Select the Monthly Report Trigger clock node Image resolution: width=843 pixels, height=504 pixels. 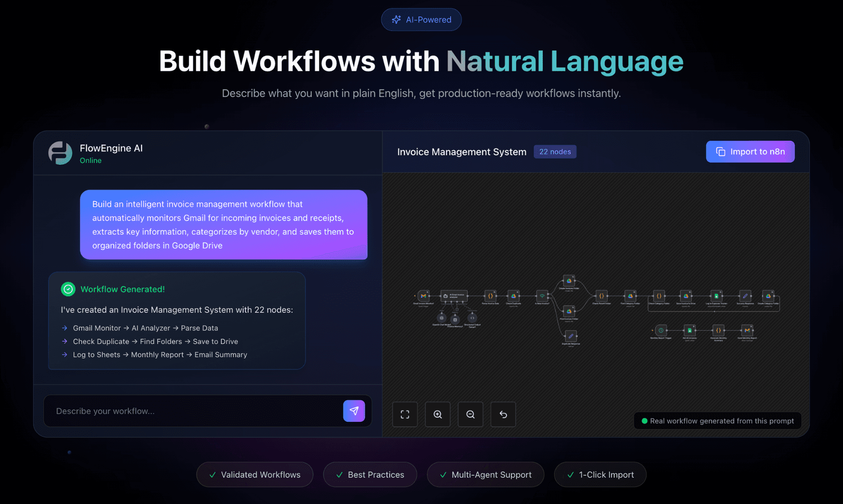(661, 330)
